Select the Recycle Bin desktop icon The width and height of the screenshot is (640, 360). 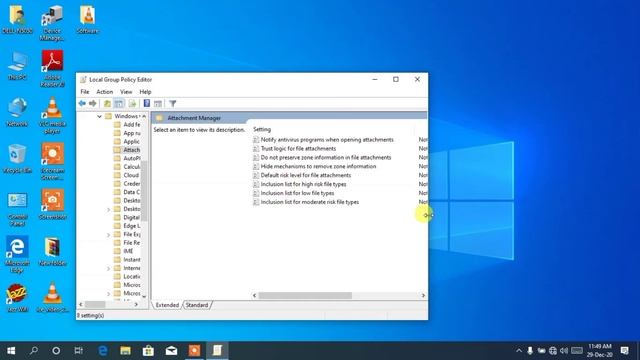(x=17, y=159)
